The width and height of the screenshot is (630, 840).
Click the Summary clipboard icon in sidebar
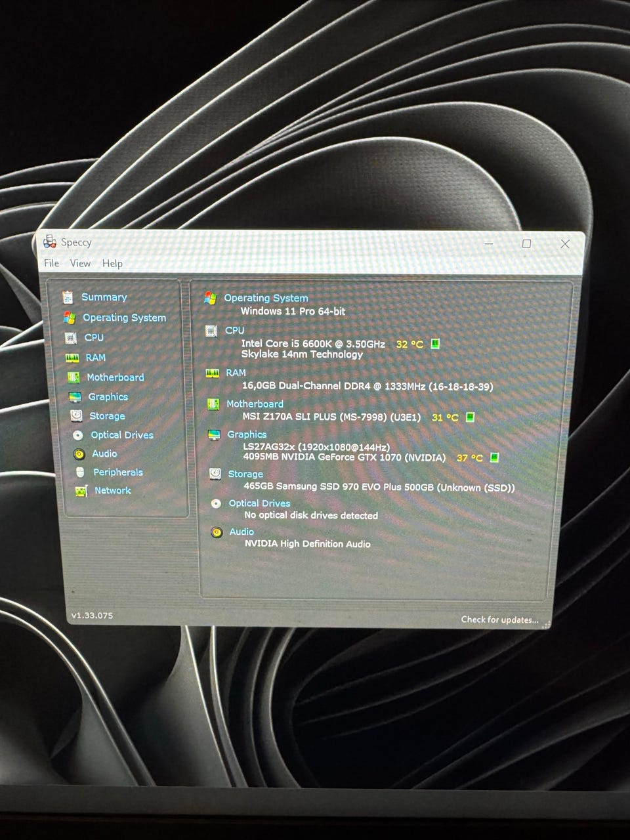68,297
